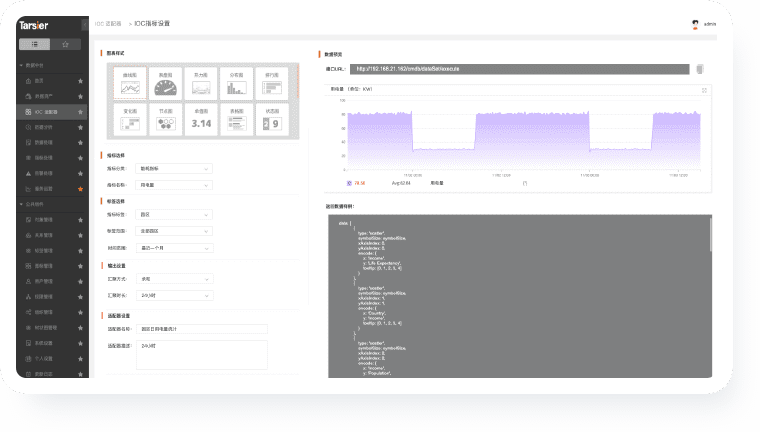The height and width of the screenshot is (432, 760).
Task: Toggle the favorite star on the personal settings row
Action: [x=80, y=359]
